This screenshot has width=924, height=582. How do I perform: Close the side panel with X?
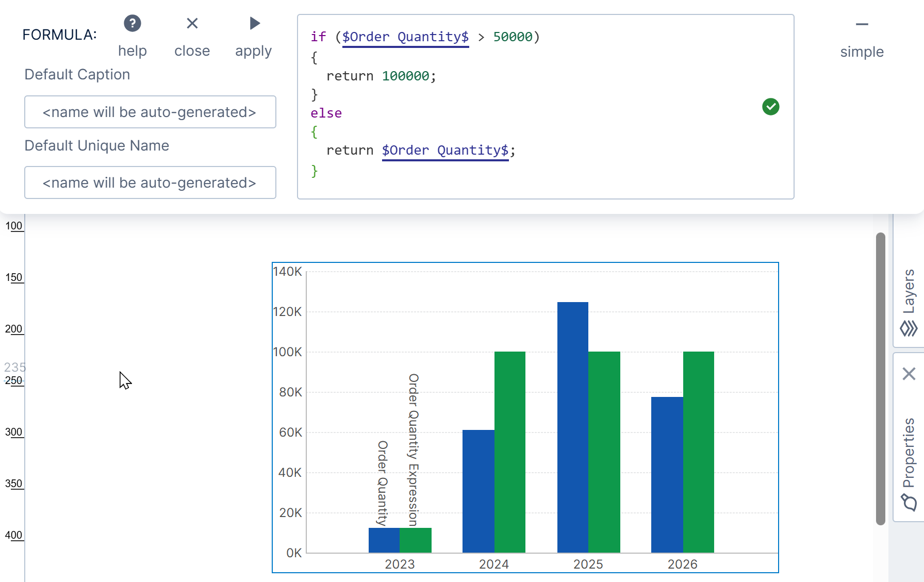pos(909,374)
